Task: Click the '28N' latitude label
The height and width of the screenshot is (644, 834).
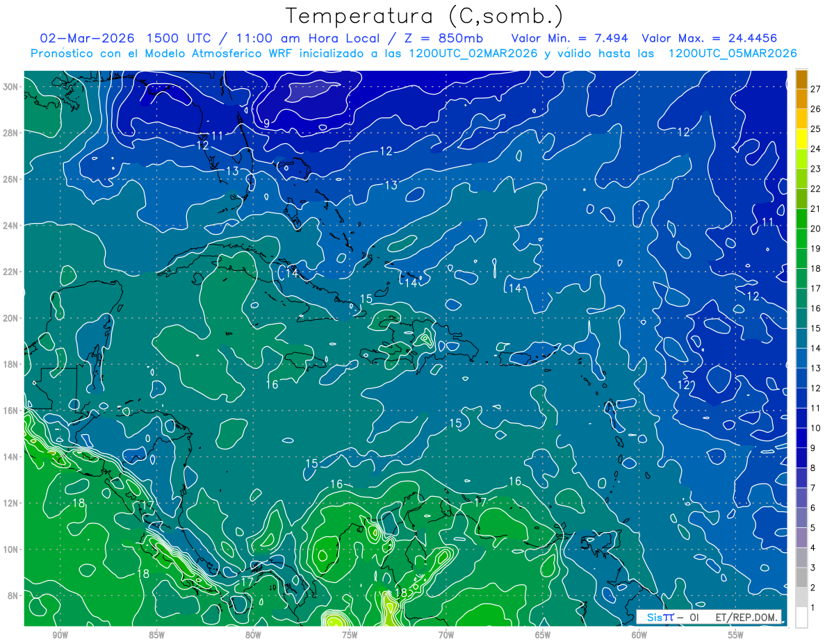Action: tap(12, 133)
